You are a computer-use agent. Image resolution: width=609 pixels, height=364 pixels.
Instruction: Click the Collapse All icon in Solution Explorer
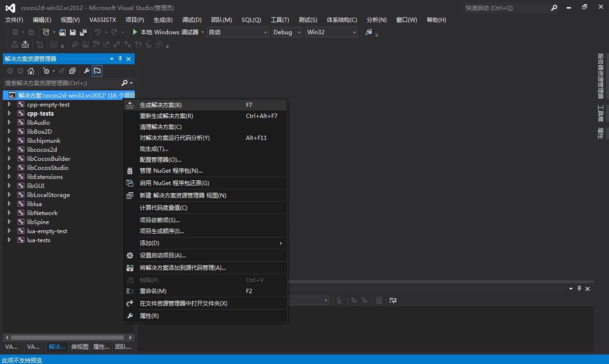(72, 71)
